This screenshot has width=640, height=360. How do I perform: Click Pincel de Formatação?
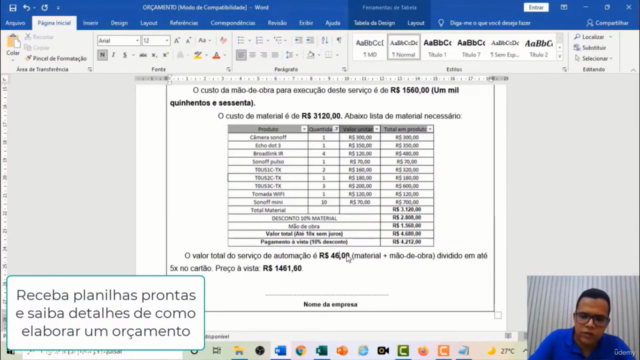[x=56, y=59]
